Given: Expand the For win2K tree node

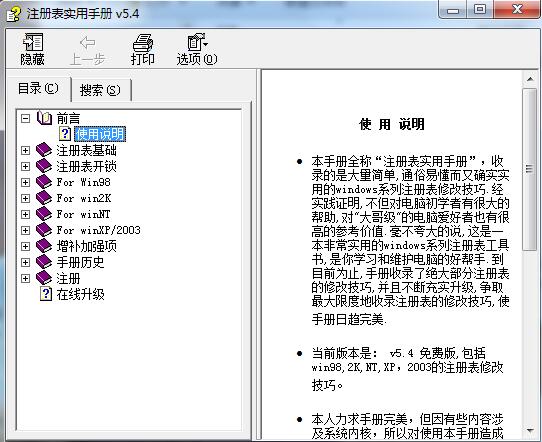Looking at the screenshot, I should tap(25, 198).
